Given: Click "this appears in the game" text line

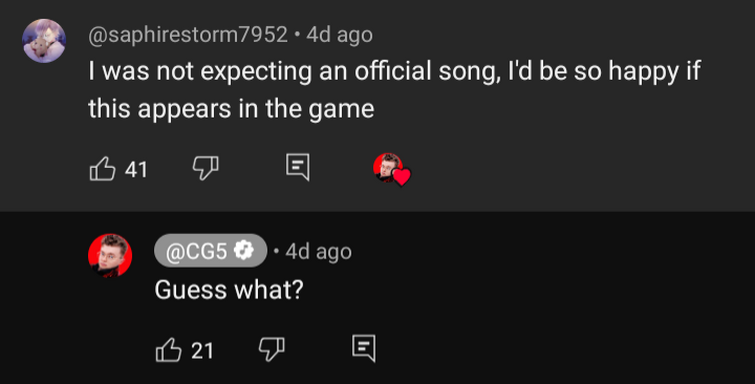Looking at the screenshot, I should 231,108.
